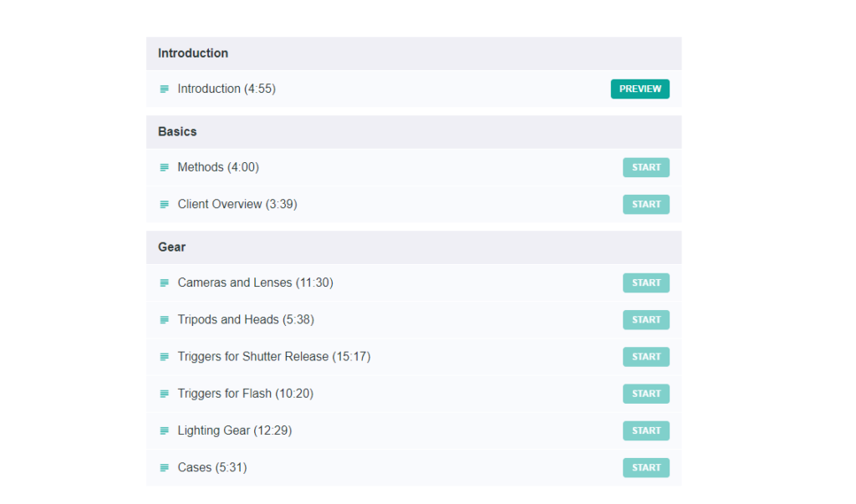
Task: Click the icon for Triggers for Shutter Release
Action: pos(165,357)
